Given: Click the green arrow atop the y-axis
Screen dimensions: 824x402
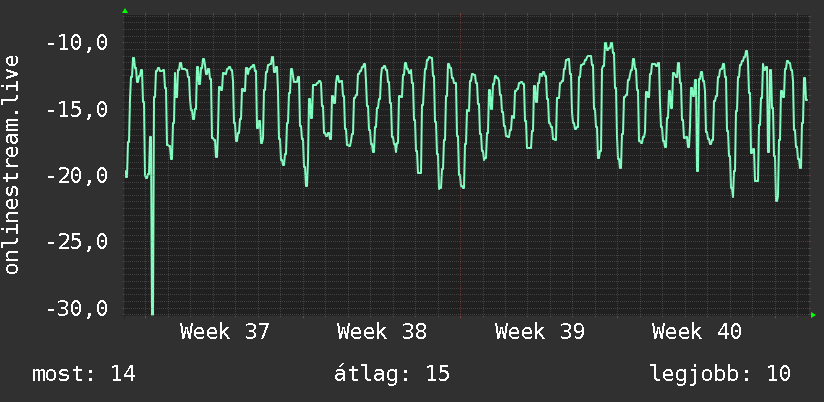Looking at the screenshot, I should pos(125,11).
